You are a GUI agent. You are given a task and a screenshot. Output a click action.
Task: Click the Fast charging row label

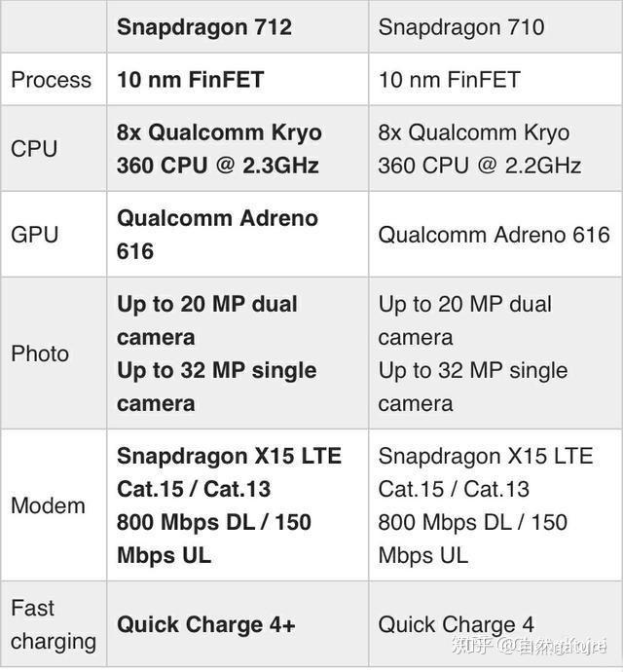click(x=54, y=625)
